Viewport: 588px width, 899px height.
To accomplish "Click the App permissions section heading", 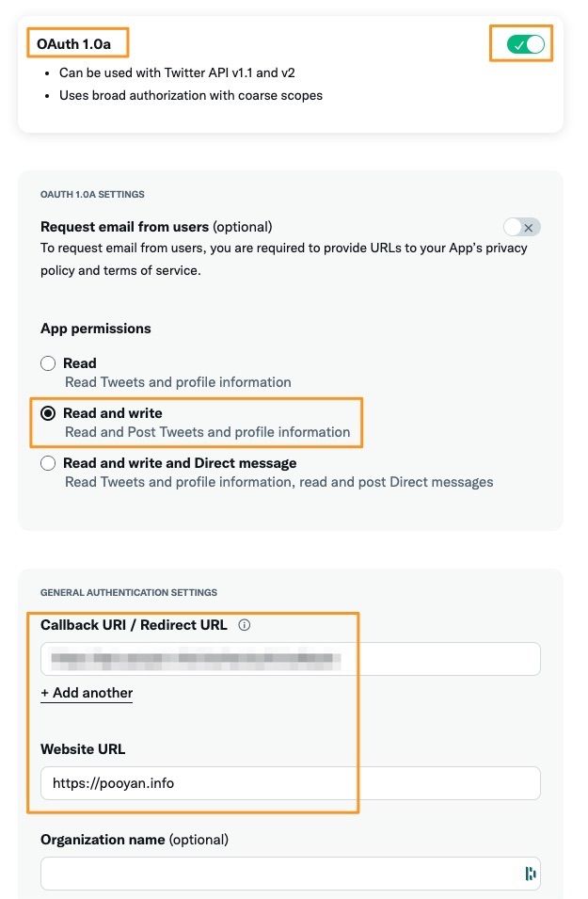I will pos(97,328).
